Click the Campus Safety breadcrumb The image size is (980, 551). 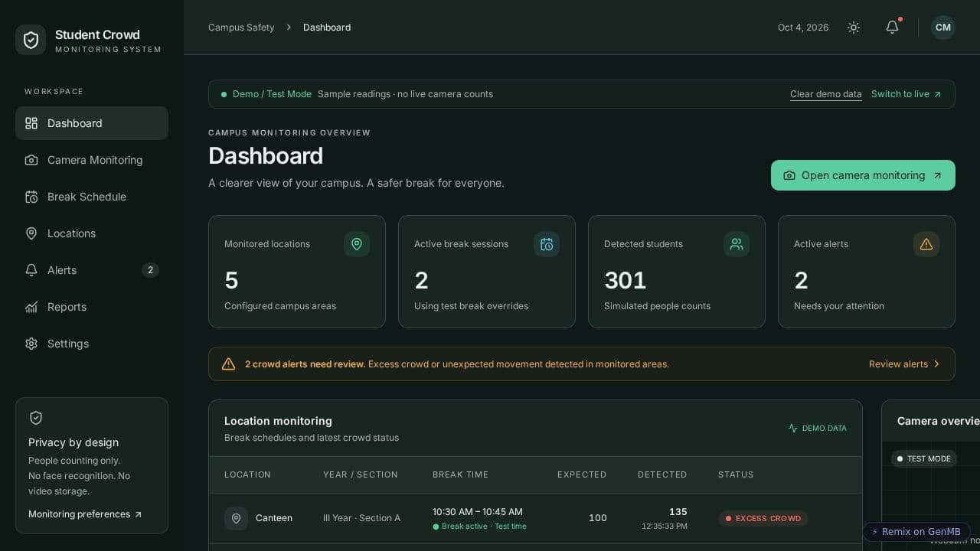[x=241, y=28]
